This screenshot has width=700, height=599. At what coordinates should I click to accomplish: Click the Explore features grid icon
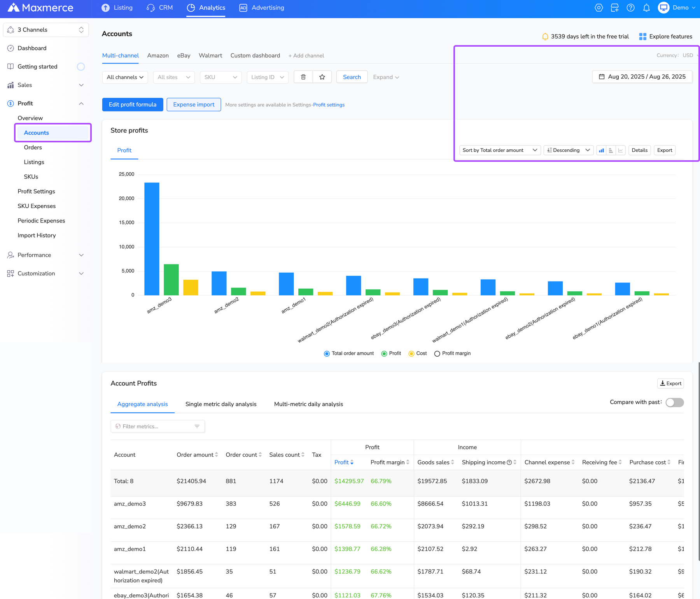[643, 37]
